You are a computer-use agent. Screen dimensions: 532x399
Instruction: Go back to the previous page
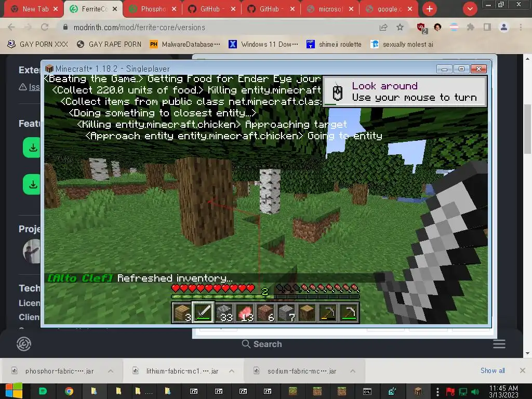click(11, 27)
